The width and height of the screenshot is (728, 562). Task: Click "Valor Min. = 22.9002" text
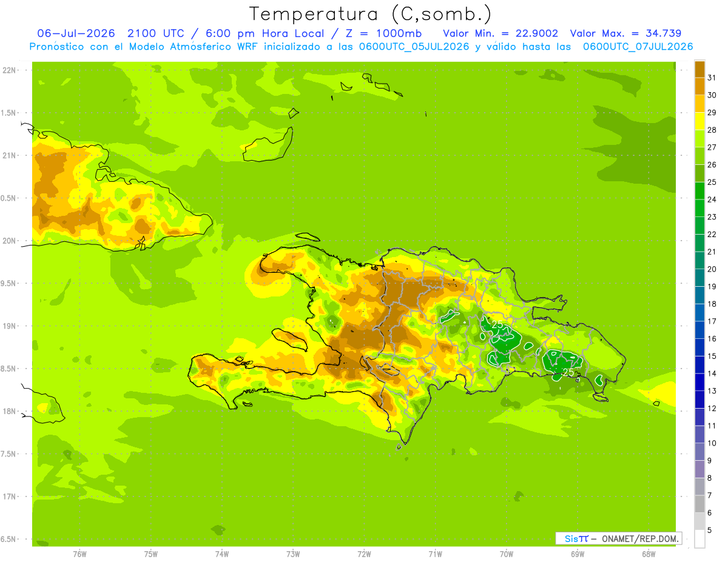500,33
